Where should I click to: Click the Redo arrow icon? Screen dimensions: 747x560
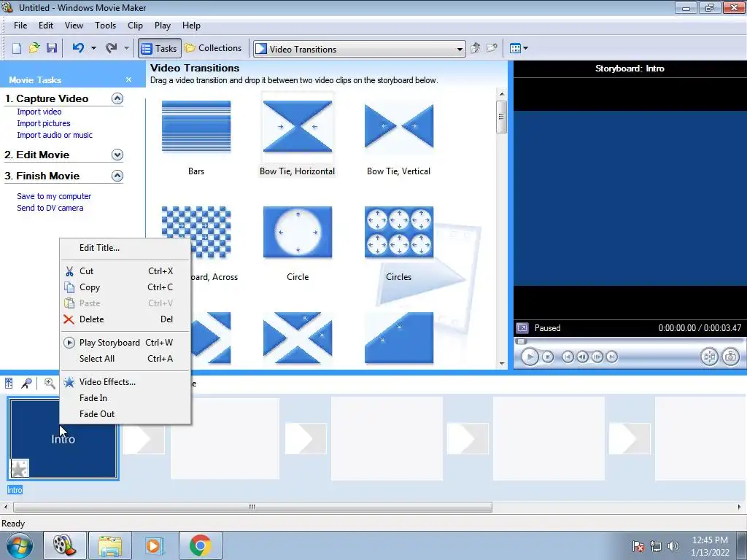(112, 48)
